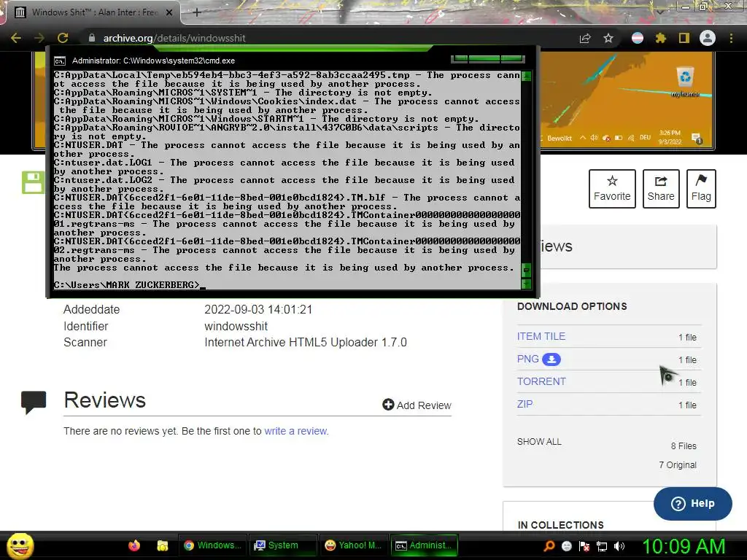
Task: Open the TORRENT download link
Action: tap(541, 381)
